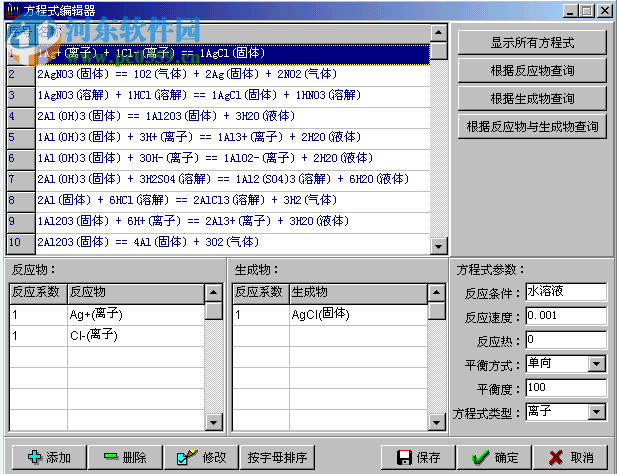617x474 pixels.
Task: Select equation row 3 with 1AgNO3(溶解) + 1HCl
Action: tap(233, 95)
